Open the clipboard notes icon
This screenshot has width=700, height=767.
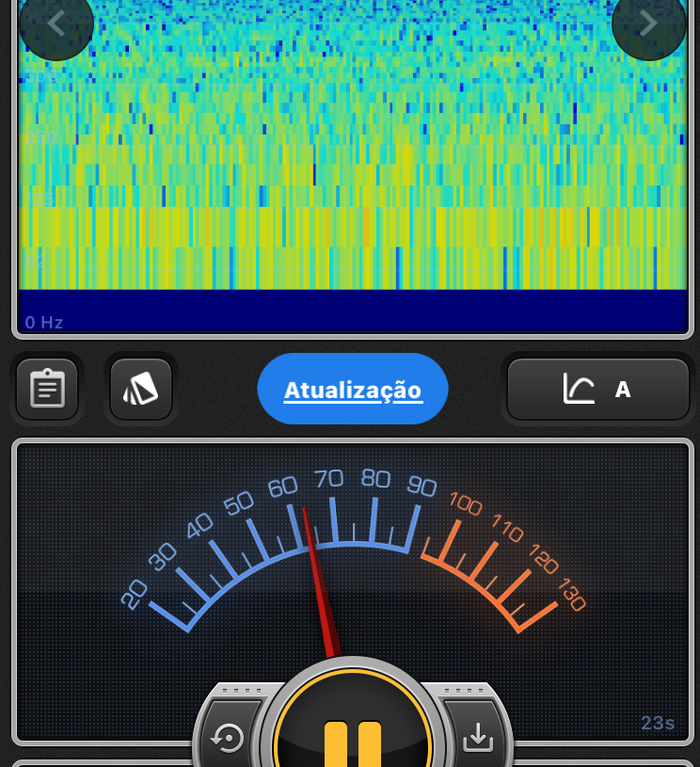point(47,389)
